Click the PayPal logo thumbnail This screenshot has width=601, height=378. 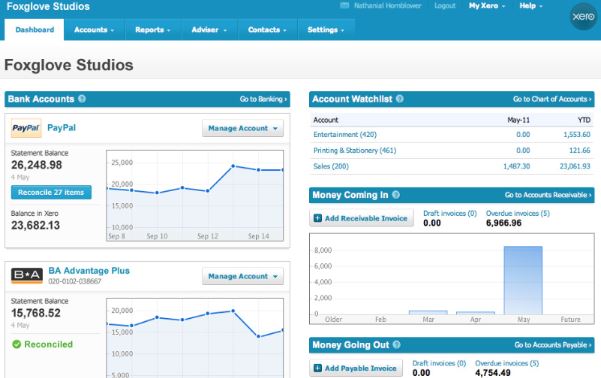point(26,128)
